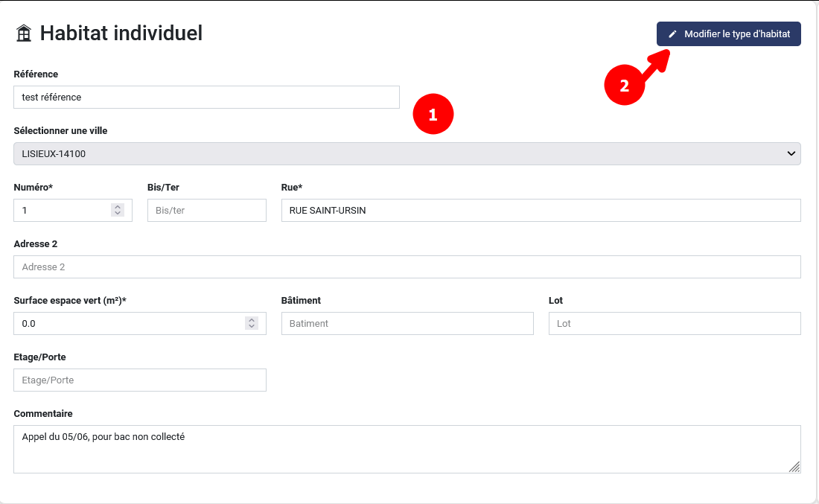Increase Surface espace vert with up arrow
The width and height of the screenshot is (819, 504).
(x=252, y=320)
